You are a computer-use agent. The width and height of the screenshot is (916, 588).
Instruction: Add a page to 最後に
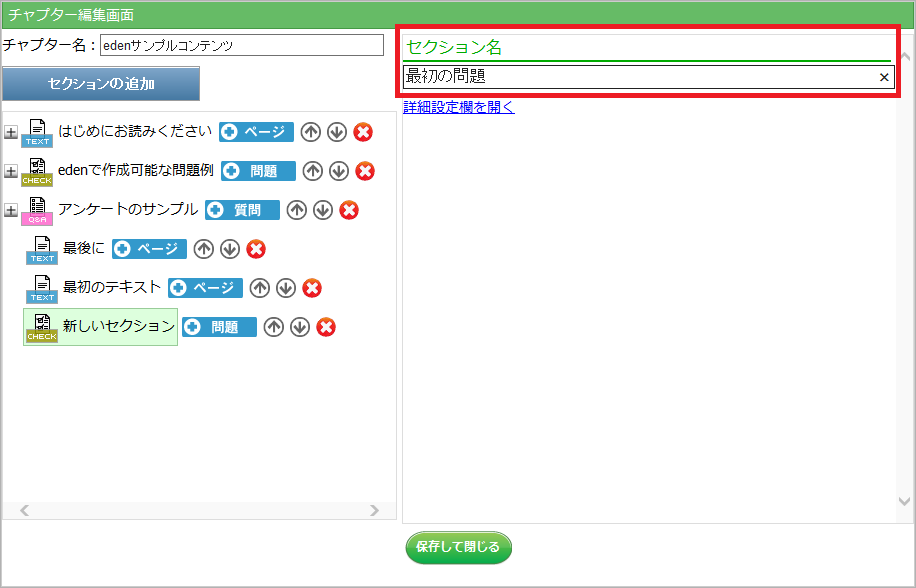pos(150,249)
